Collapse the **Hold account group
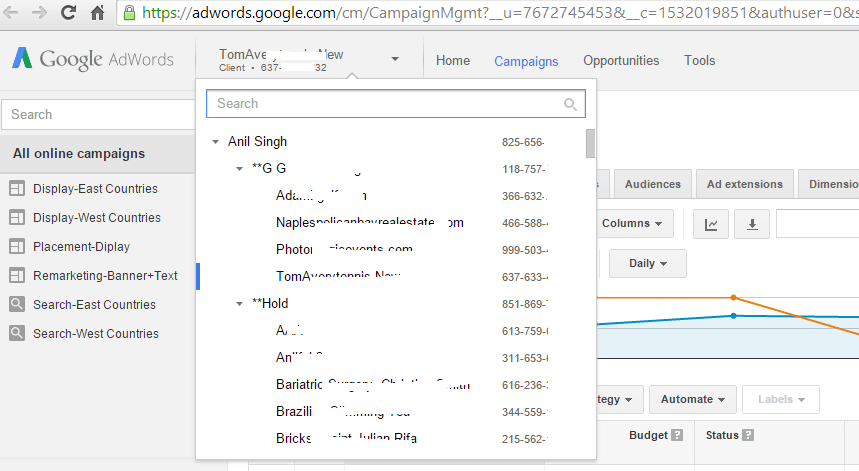The width and height of the screenshot is (859, 471). (x=239, y=303)
